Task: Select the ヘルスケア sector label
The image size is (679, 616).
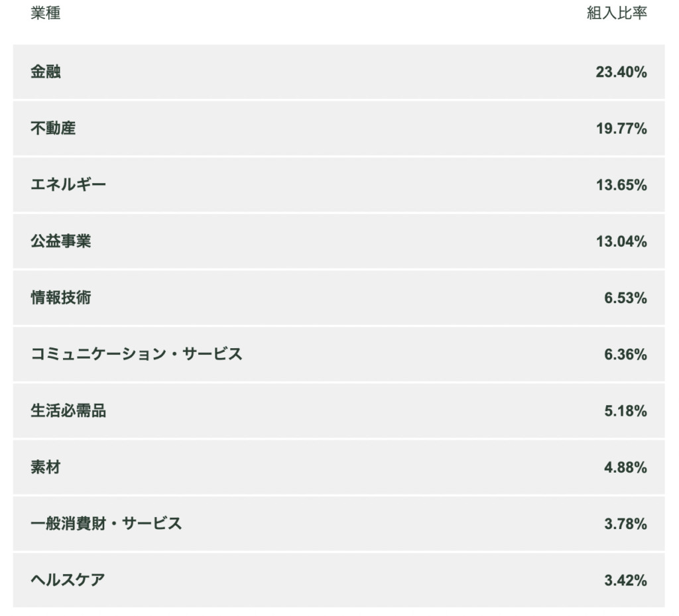Action: point(68,580)
